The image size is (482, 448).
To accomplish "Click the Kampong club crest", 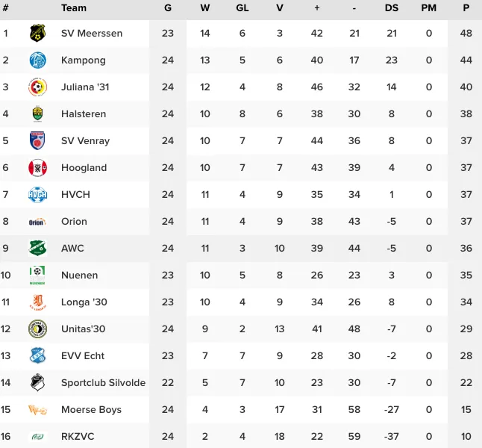I will [x=37, y=60].
